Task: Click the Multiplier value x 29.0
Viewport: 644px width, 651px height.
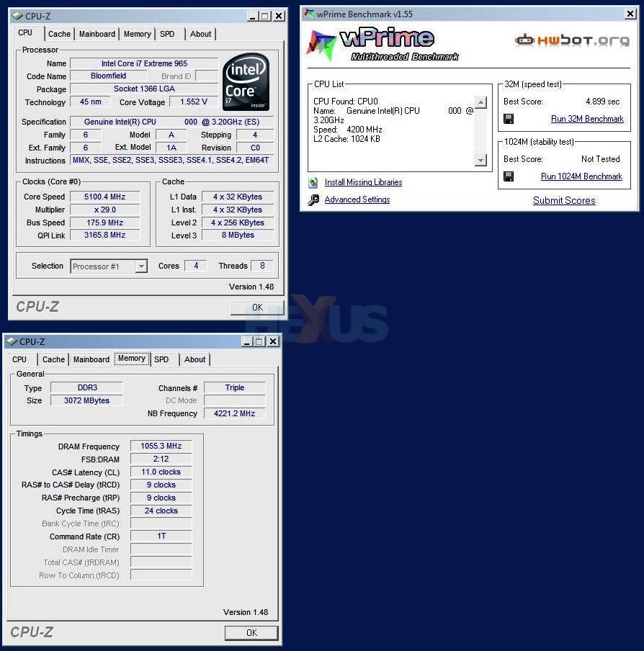Action: click(x=104, y=210)
